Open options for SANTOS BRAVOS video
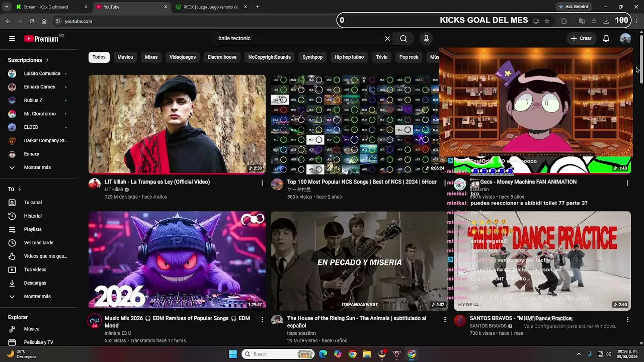Image resolution: width=644 pixels, height=362 pixels. [x=627, y=319]
